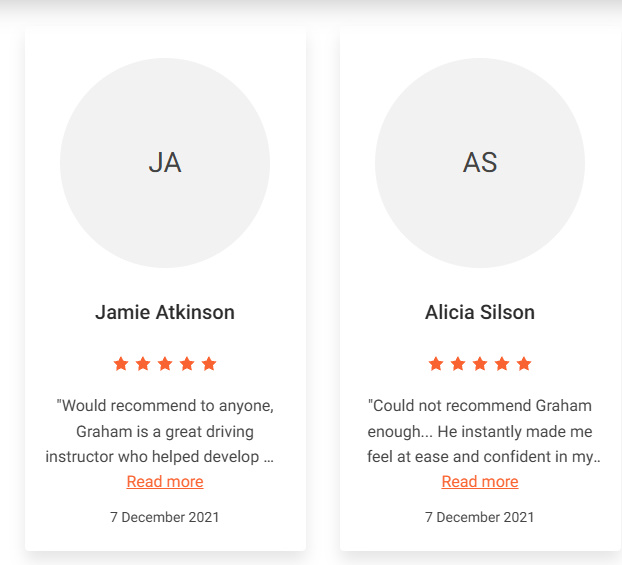Click fifth star in Jamie Atkinson's rating
The height and width of the screenshot is (565, 622).
[209, 364]
